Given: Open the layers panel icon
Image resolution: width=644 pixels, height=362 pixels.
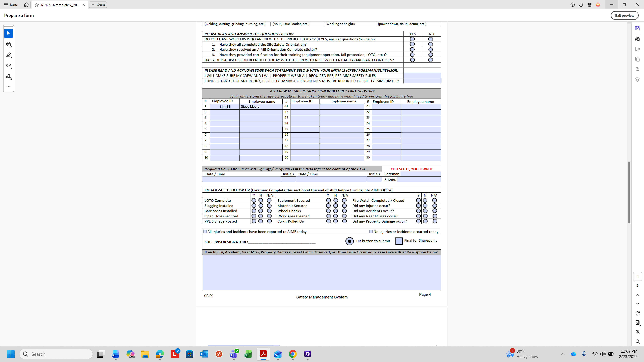Looking at the screenshot, I should [x=637, y=79].
